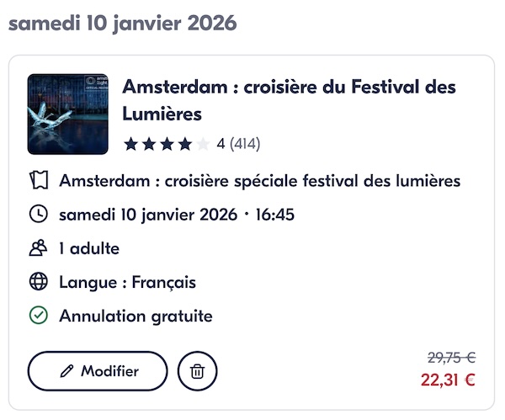This screenshot has width=505, height=420.
Task: Click the globe language icon
Action: 39,282
